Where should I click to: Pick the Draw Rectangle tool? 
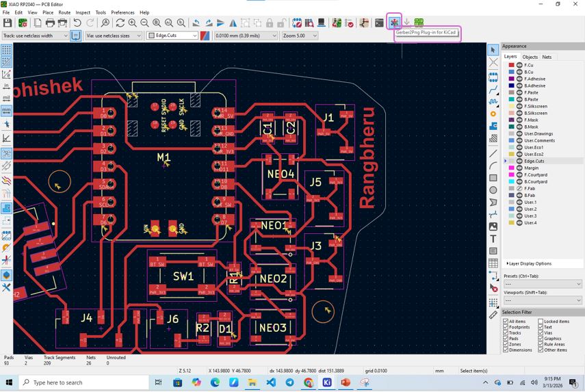(493, 178)
